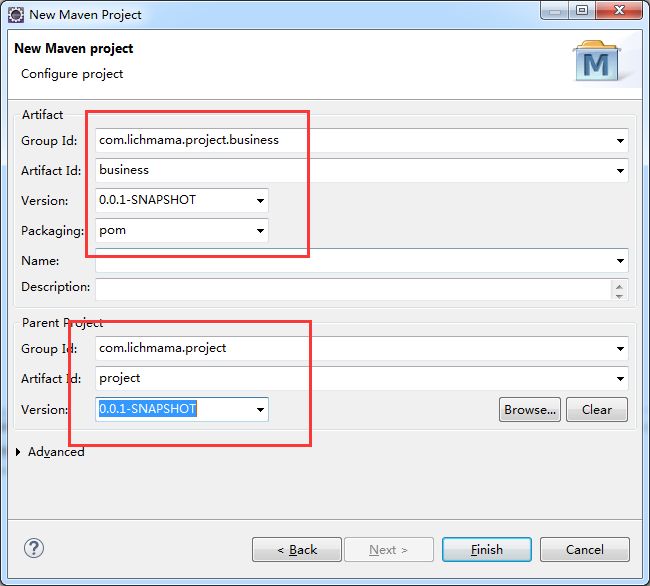Click the Browse... button
This screenshot has height=586, width=650.
[x=530, y=410]
